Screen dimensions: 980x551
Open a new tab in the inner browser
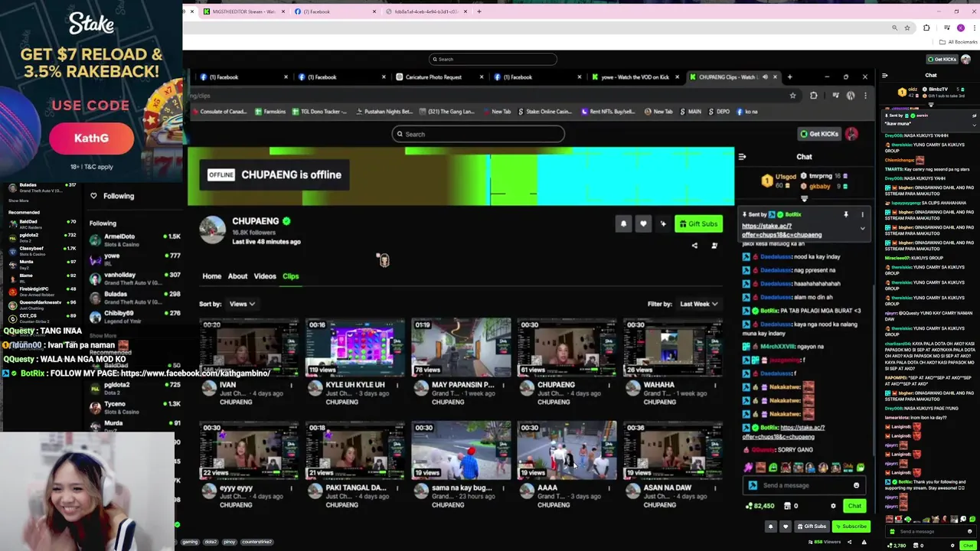(789, 77)
